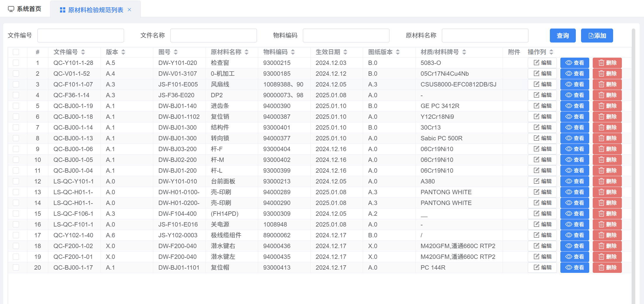Toggle the select-all checkbox in table header
The width and height of the screenshot is (644, 304).
16,52
